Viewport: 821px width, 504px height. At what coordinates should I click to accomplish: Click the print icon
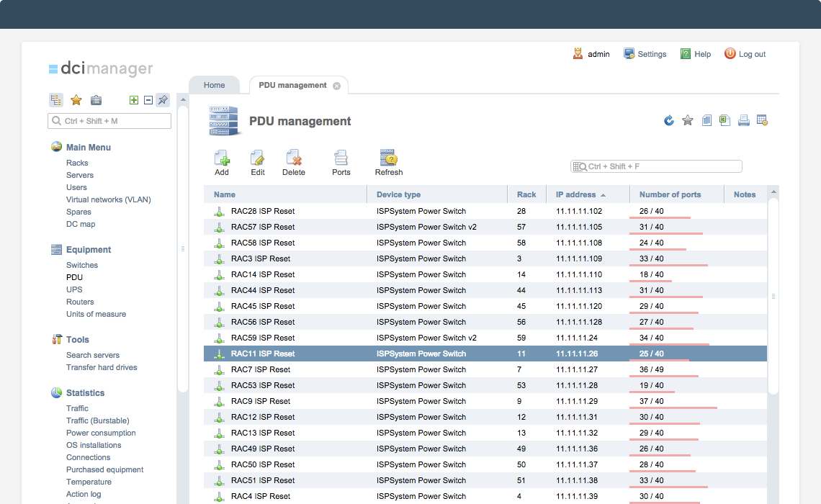click(743, 121)
